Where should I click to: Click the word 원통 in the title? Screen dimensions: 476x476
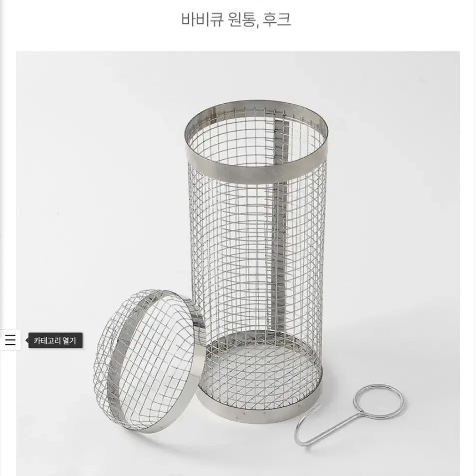241,19
